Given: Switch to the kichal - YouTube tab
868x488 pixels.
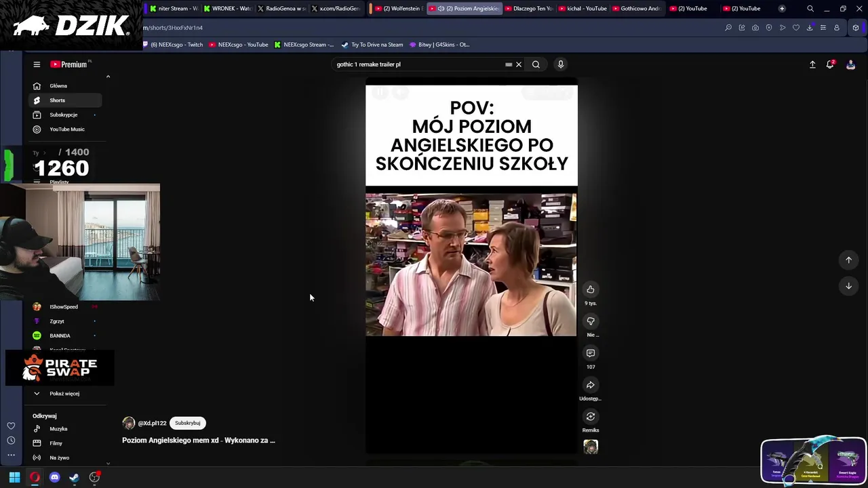Looking at the screenshot, I should coord(583,9).
